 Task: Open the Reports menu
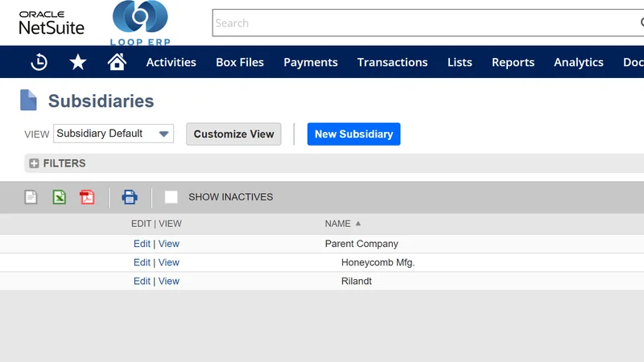click(513, 63)
